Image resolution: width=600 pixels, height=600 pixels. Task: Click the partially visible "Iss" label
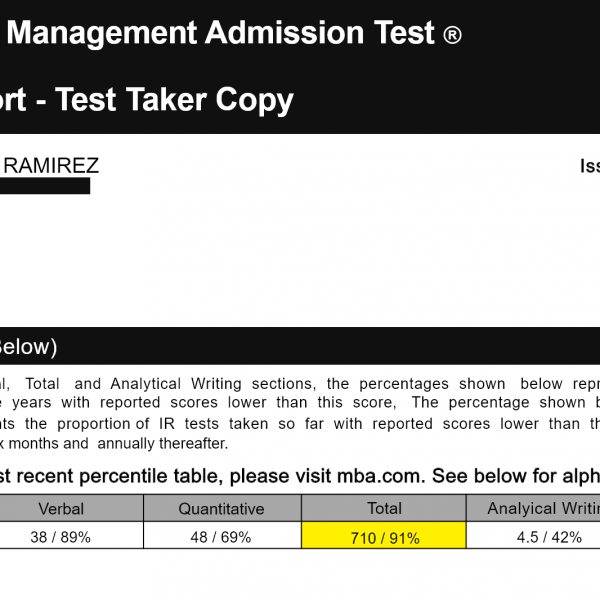589,166
